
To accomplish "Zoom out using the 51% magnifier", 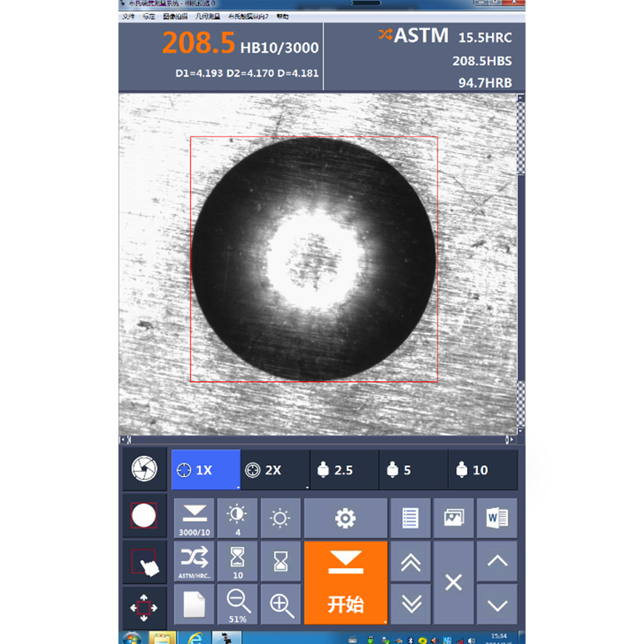I will (x=238, y=605).
